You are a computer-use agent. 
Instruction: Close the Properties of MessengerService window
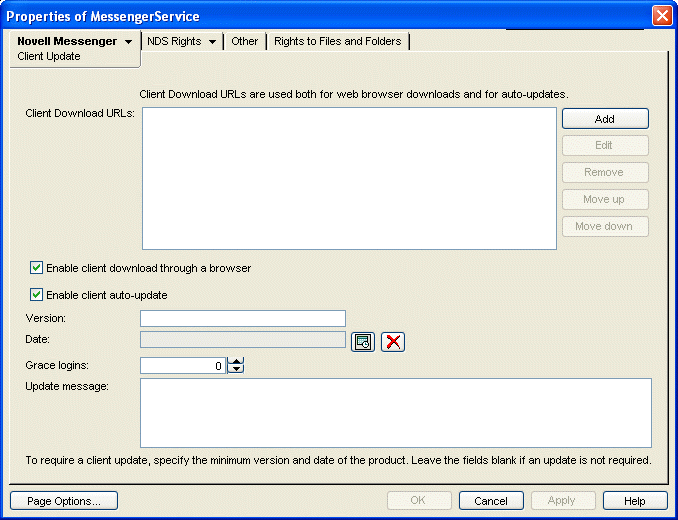pos(662,16)
